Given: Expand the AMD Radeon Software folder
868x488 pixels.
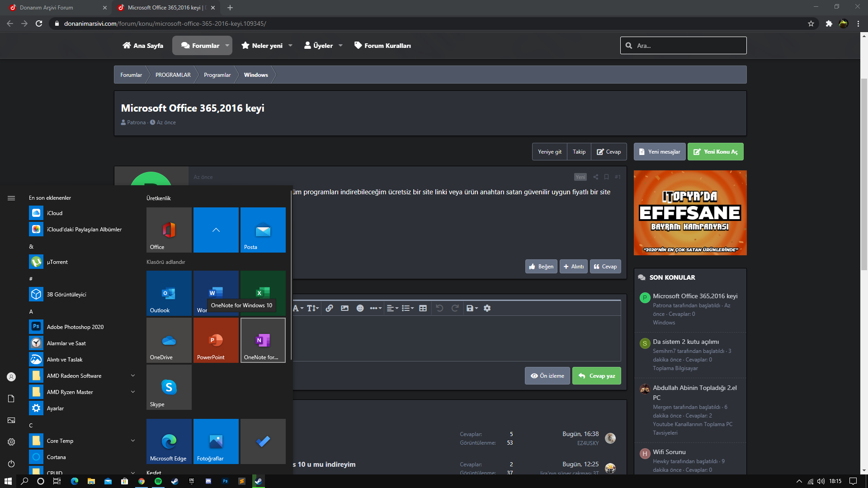Looking at the screenshot, I should click(132, 375).
